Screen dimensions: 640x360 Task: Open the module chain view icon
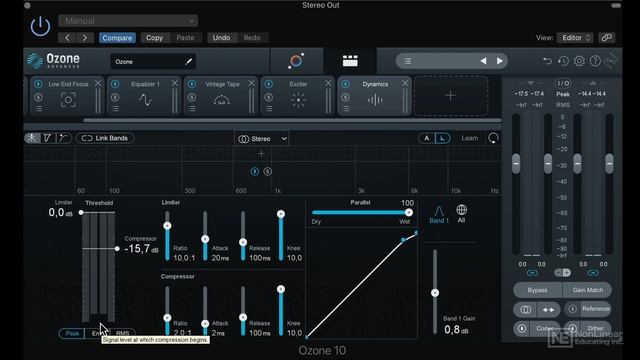coord(350,61)
